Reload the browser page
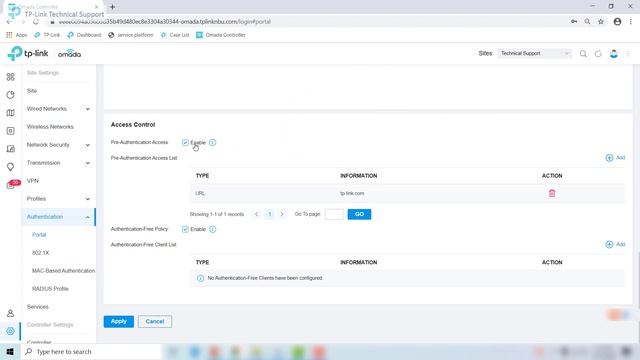Viewport: 640px width, 360px height. [x=36, y=22]
